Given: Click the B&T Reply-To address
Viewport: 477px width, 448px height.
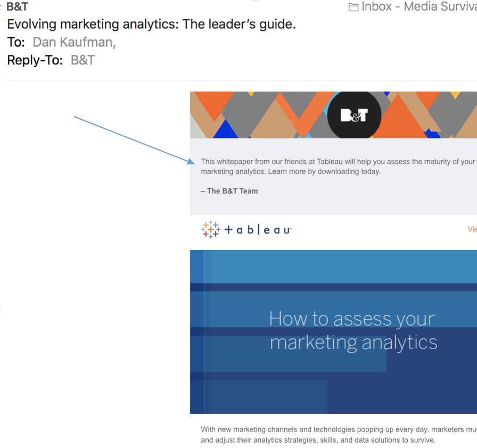Looking at the screenshot, I should [83, 60].
